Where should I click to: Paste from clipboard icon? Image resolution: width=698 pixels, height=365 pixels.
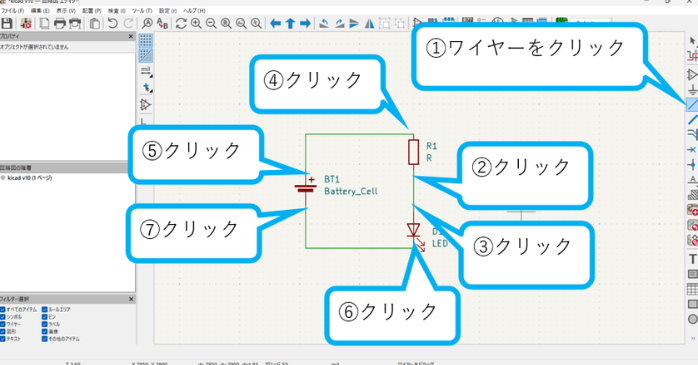94,23
